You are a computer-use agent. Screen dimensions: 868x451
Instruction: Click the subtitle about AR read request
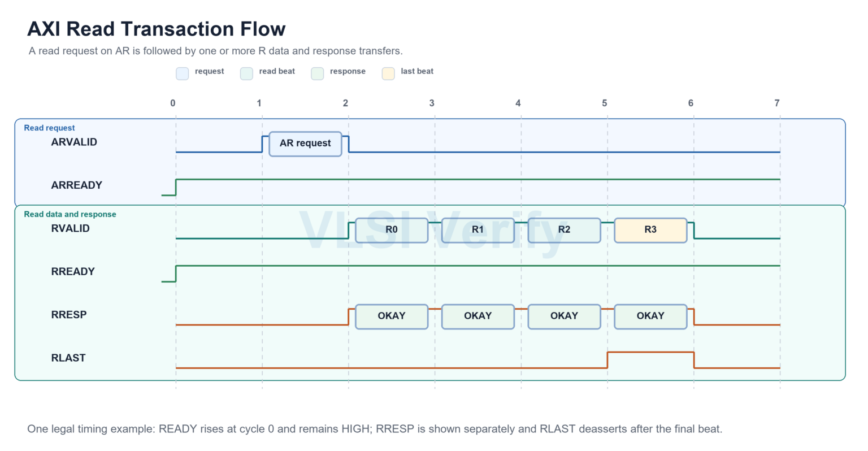coord(216,51)
